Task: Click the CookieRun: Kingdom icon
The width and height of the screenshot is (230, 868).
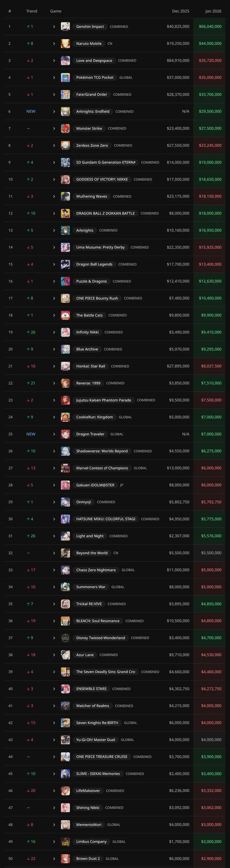Action: pos(65,417)
